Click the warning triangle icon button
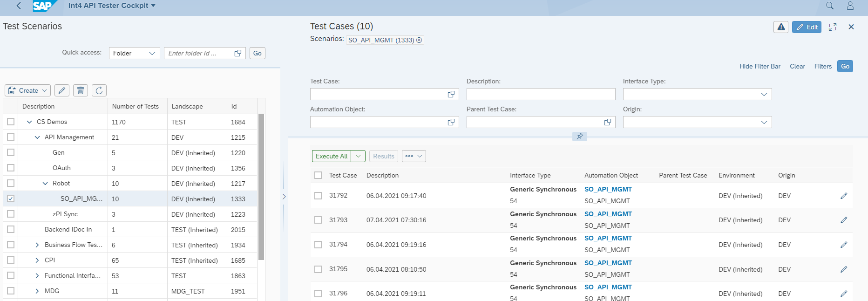Viewport: 868px width, 301px height. tap(781, 27)
